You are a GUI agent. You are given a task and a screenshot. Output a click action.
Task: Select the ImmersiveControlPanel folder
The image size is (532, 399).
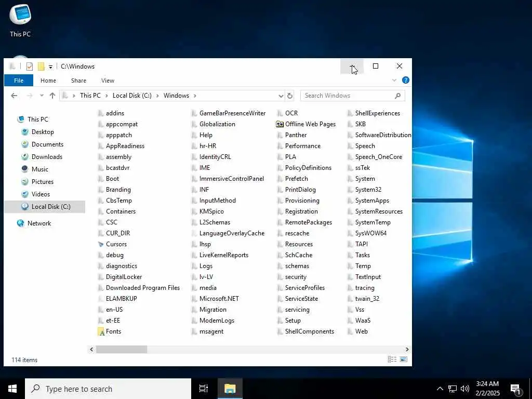(228, 179)
